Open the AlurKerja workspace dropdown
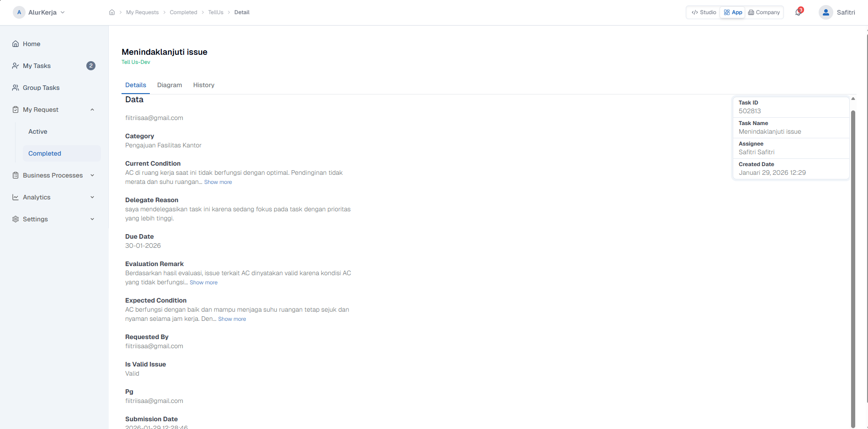This screenshot has width=868, height=429. (63, 12)
